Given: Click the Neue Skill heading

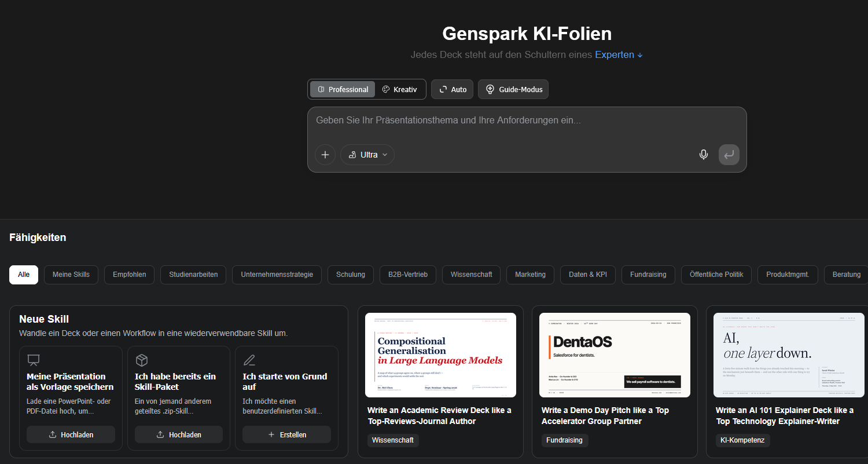Looking at the screenshot, I should pyautogui.click(x=44, y=319).
